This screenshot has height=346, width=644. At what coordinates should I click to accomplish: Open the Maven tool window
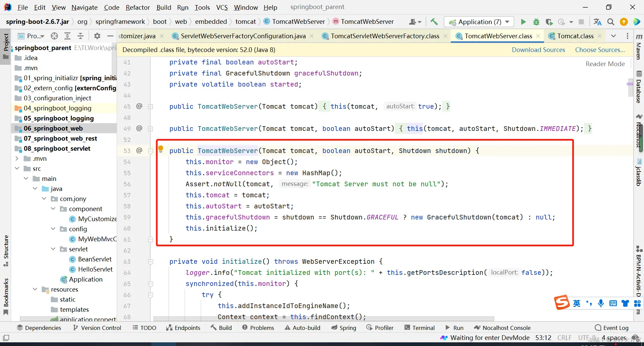pos(639,47)
